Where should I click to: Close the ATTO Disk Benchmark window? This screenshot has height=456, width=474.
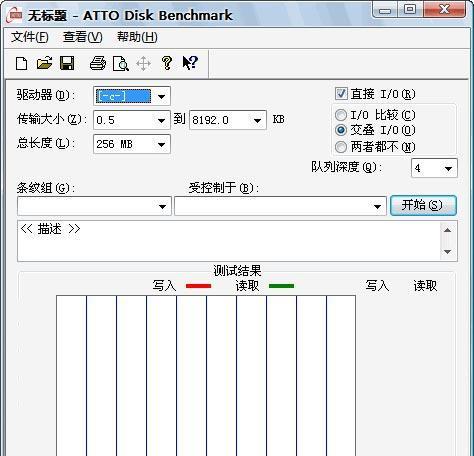444,9
